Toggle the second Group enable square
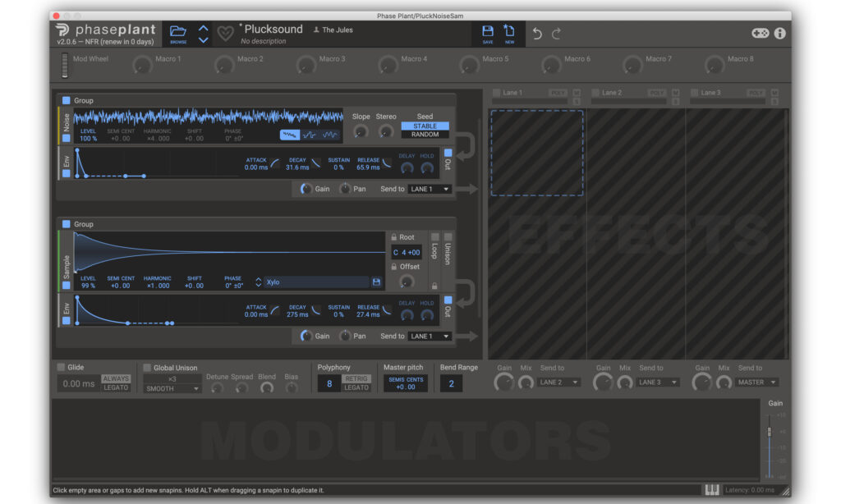The width and height of the screenshot is (841, 504). pos(66,224)
